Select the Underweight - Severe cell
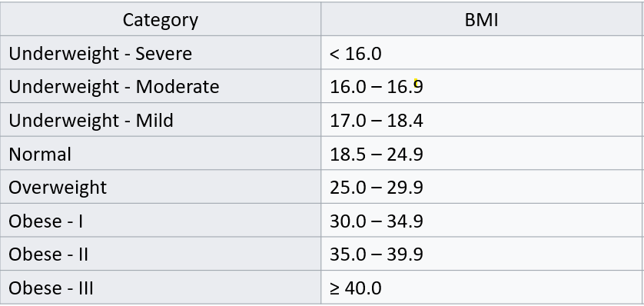The image size is (644, 306). coord(161,53)
